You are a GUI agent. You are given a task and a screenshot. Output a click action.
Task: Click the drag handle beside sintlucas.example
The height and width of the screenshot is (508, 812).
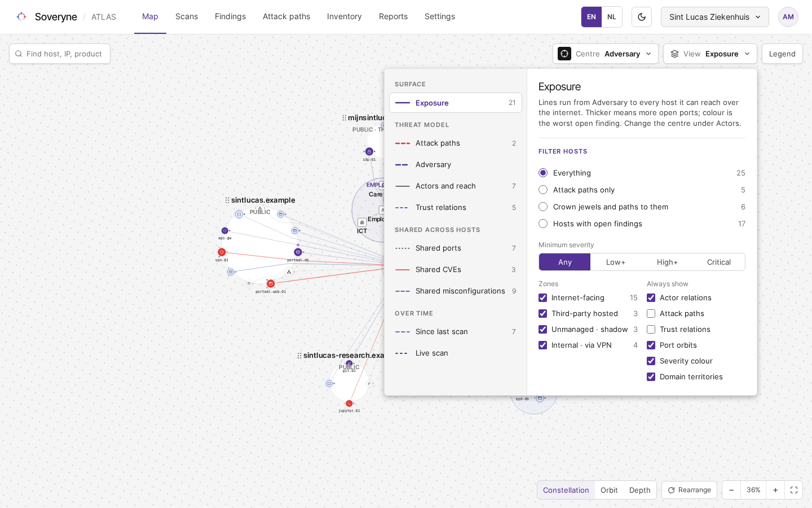click(x=227, y=200)
